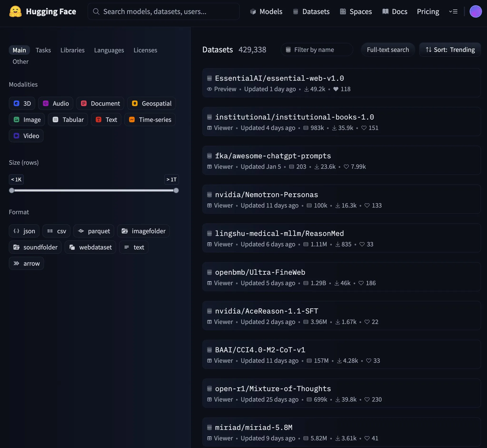Click the soundfolder format icon

pos(16,247)
